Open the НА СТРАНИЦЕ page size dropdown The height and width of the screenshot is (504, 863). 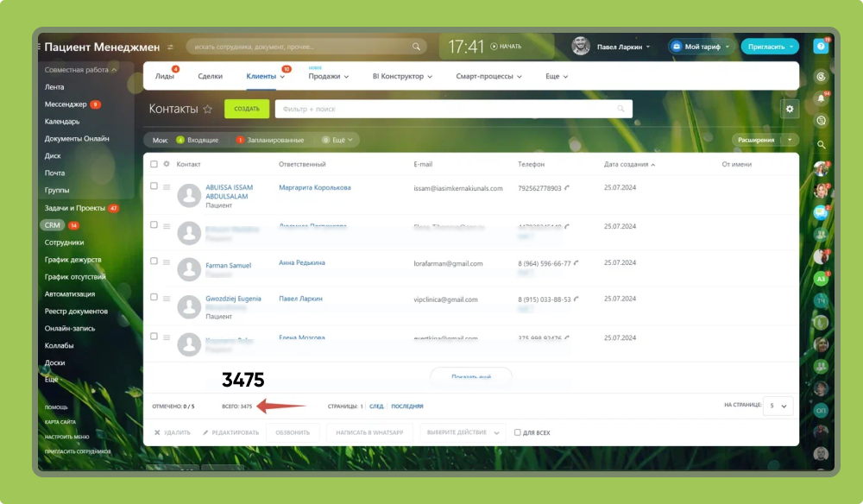(x=778, y=406)
